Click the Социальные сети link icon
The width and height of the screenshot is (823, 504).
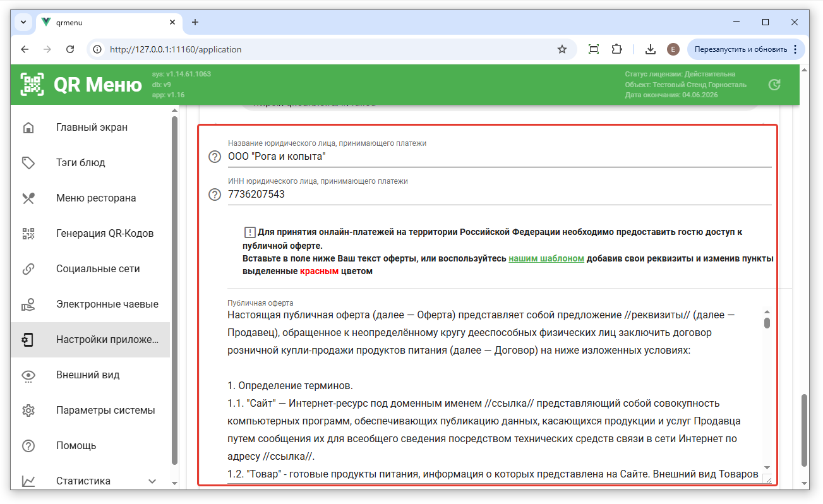(28, 269)
